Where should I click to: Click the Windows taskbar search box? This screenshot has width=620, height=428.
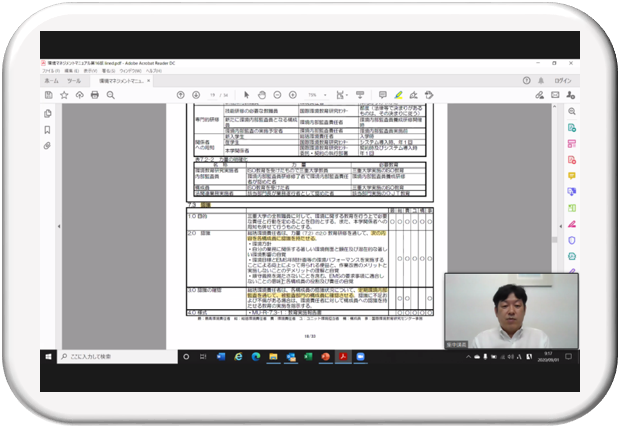point(100,356)
